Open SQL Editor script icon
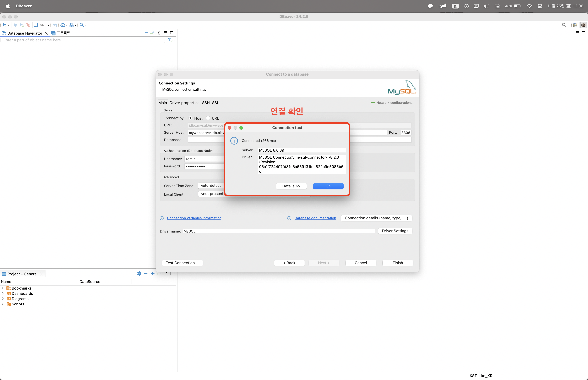 click(36, 25)
